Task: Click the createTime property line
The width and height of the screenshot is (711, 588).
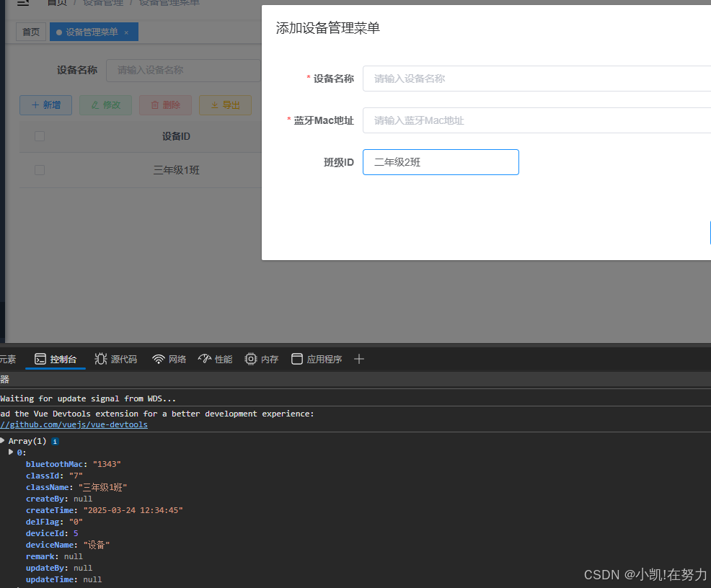Action: (x=105, y=510)
